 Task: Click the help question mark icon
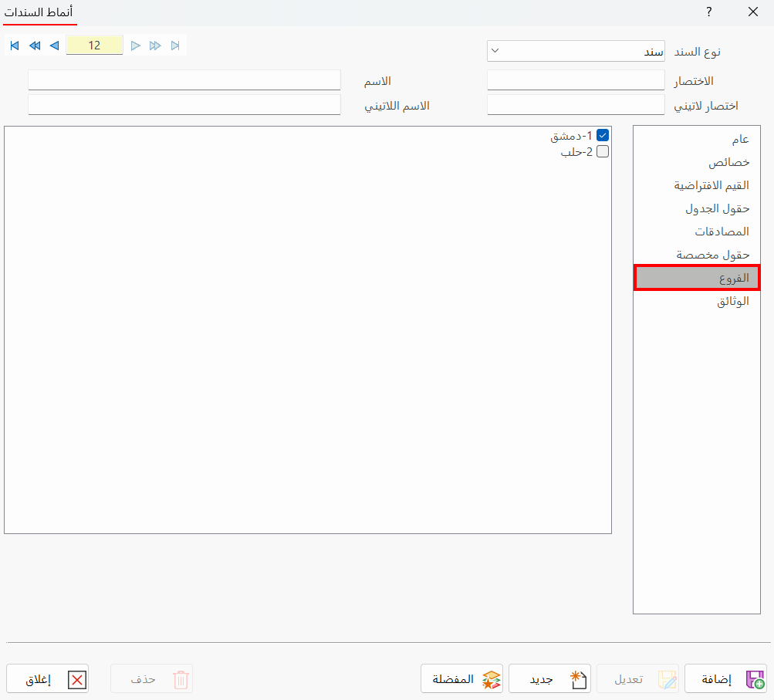click(709, 12)
